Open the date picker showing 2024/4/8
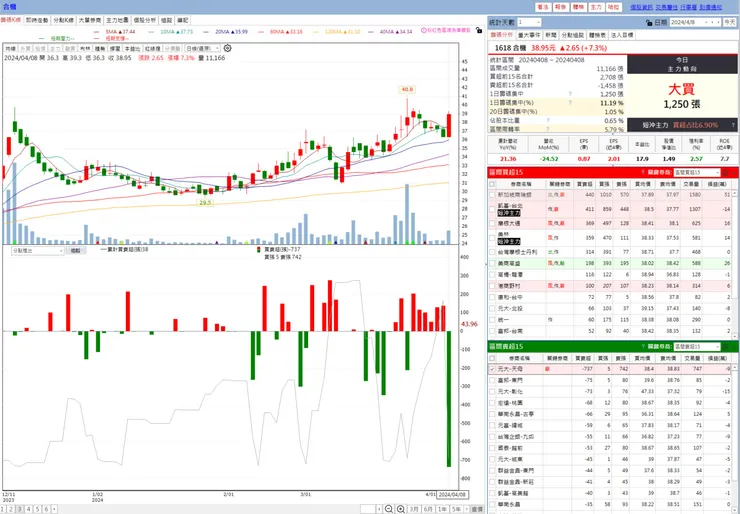This screenshot has height=514, width=740. click(695, 22)
